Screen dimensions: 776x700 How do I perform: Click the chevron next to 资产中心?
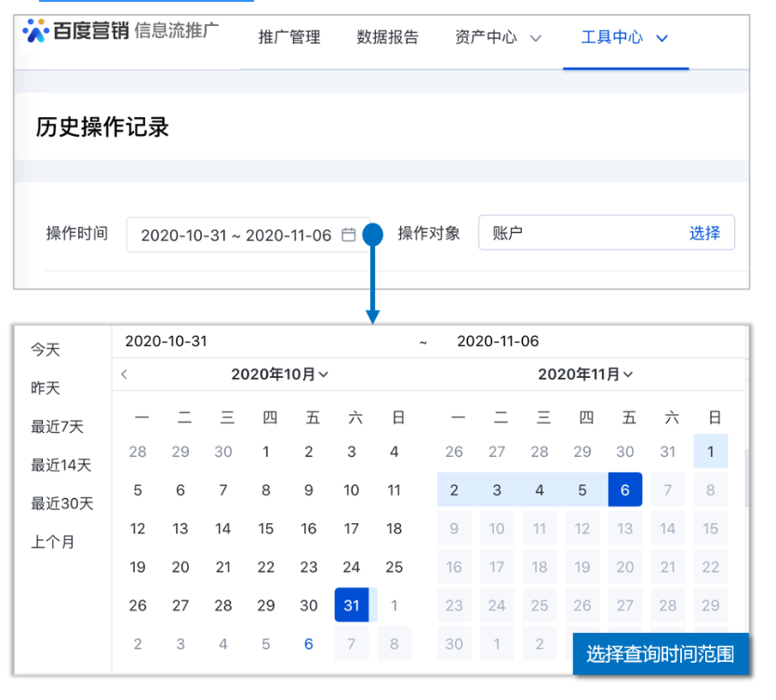[x=536, y=38]
